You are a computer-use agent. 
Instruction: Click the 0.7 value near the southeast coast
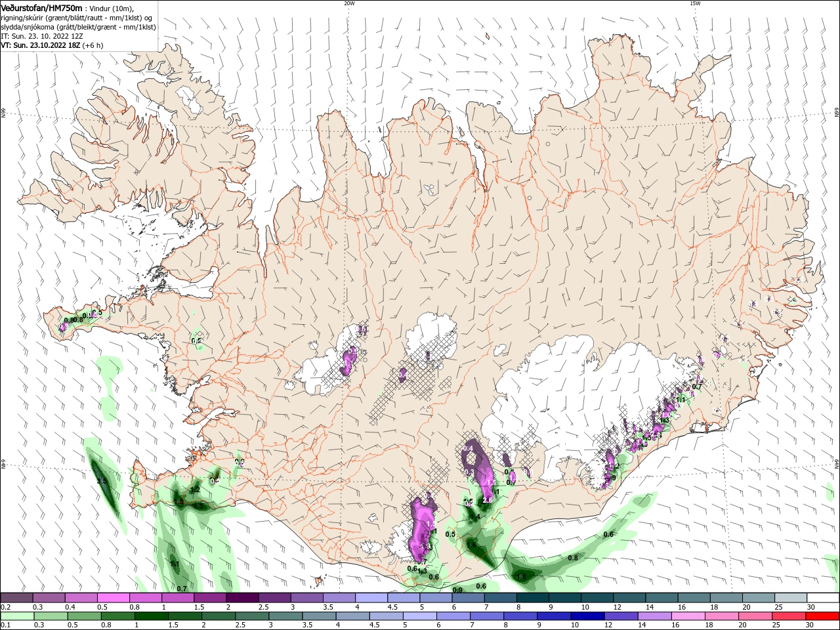click(x=697, y=387)
